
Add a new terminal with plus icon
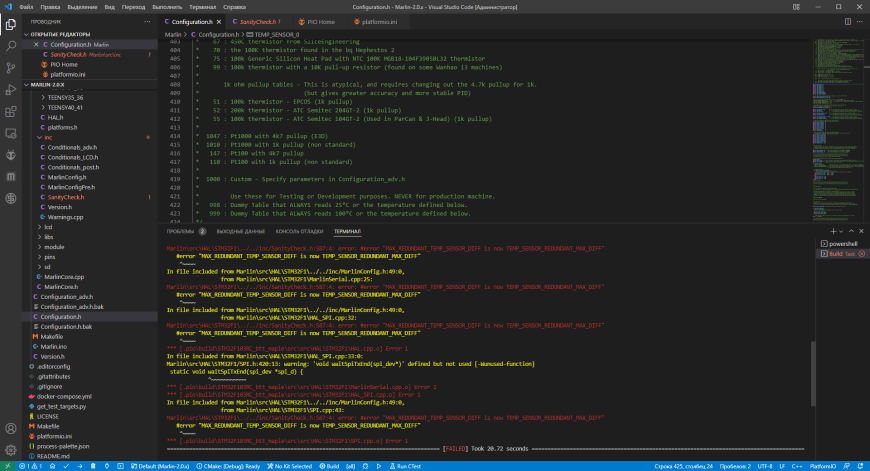(x=833, y=231)
